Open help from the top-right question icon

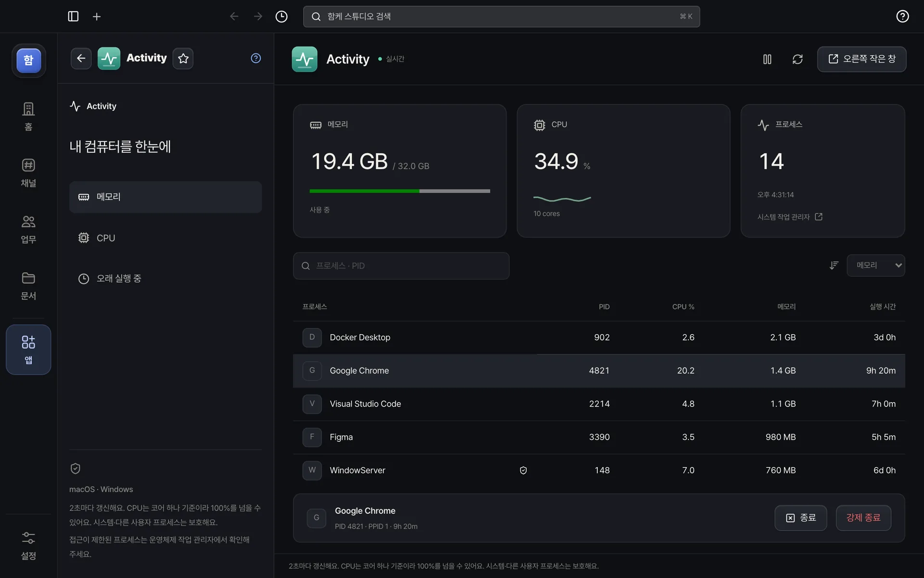coord(902,16)
